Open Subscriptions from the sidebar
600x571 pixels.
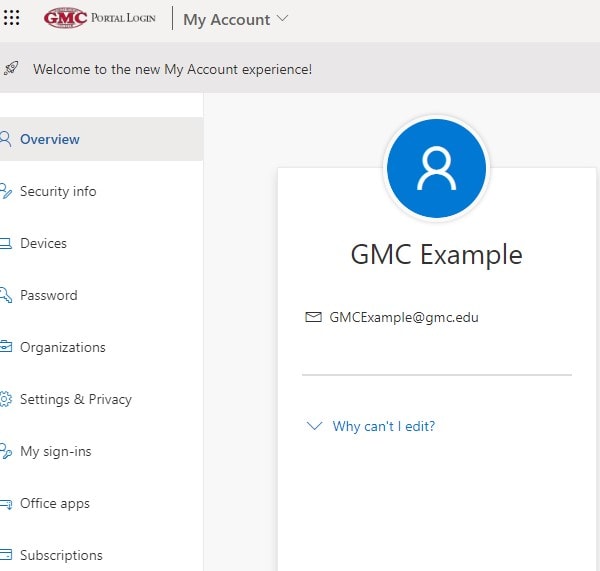click(x=61, y=555)
